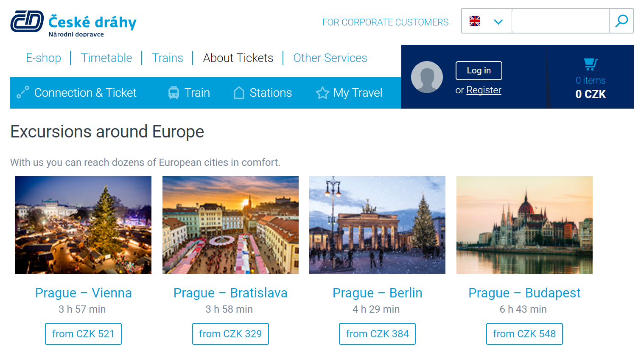This screenshot has height=364, width=641.
Task: Open the About Tickets menu
Action: (x=238, y=58)
